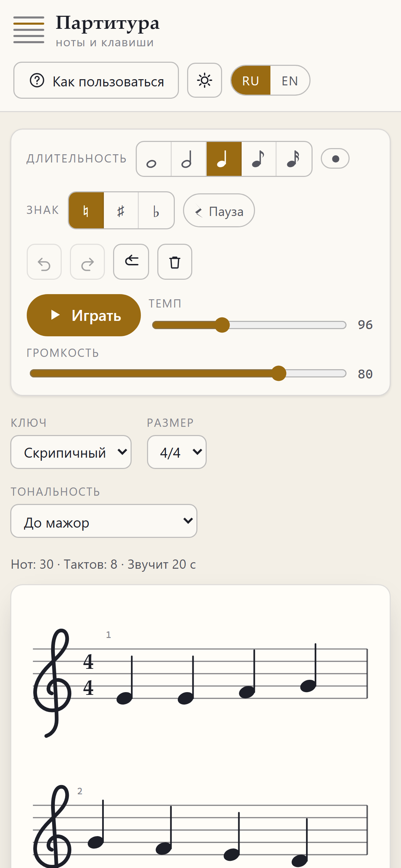Open Как пользоваться help

click(96, 80)
